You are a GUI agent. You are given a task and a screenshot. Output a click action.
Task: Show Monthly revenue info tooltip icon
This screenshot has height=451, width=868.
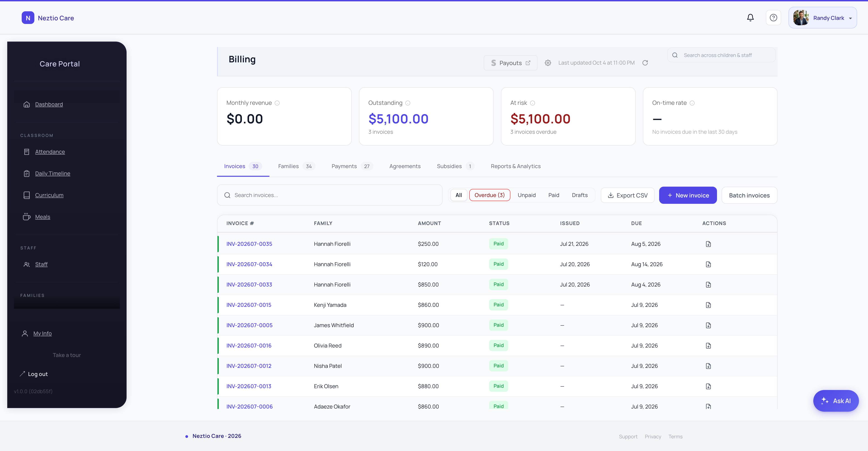277,103
